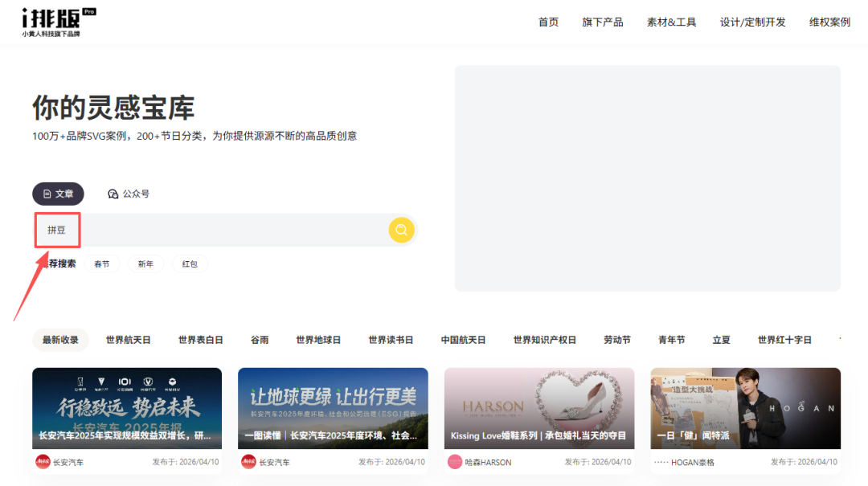The image size is (868, 486).
Task: Click 发布于 date on the HARSON card
Action: pyautogui.click(x=598, y=462)
